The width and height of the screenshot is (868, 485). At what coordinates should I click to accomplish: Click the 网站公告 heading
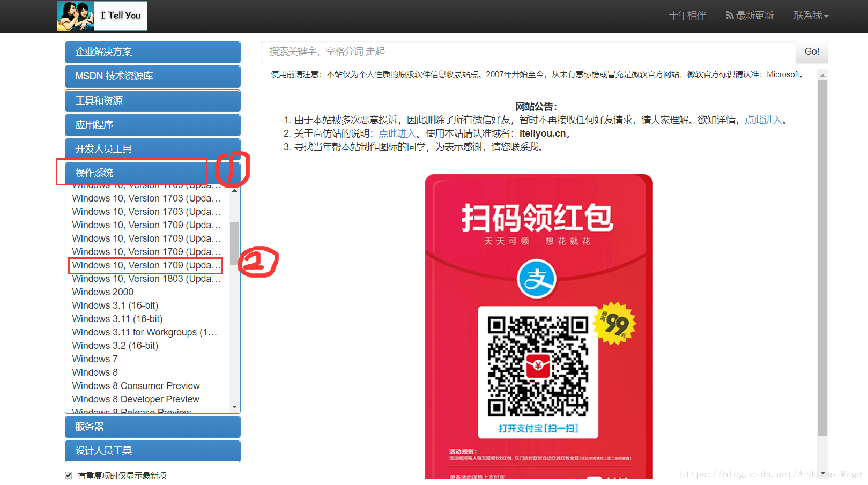(x=536, y=107)
